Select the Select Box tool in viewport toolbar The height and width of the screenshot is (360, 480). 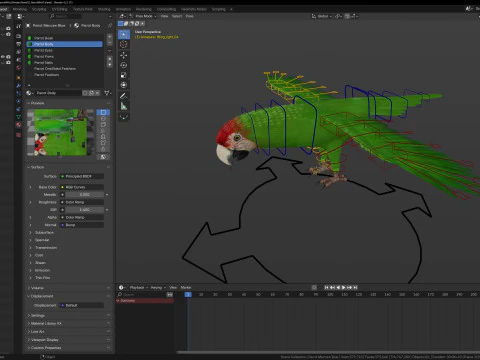(x=124, y=34)
